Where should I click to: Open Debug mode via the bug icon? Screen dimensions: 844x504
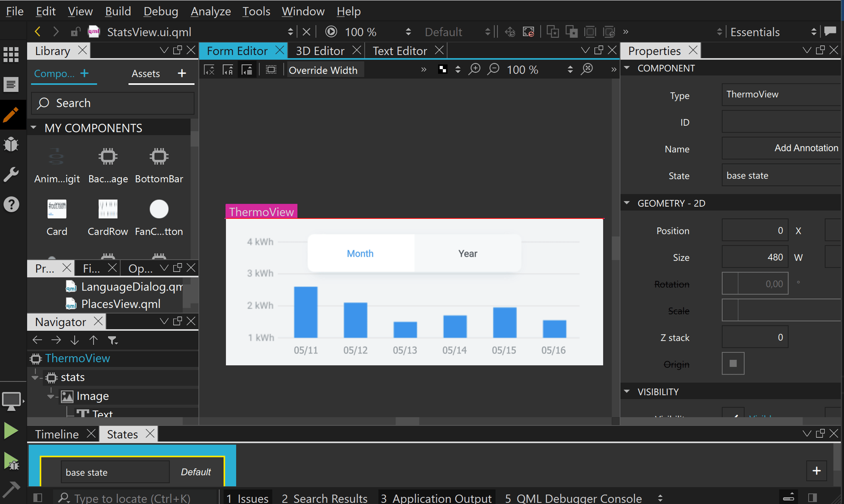coord(11,145)
